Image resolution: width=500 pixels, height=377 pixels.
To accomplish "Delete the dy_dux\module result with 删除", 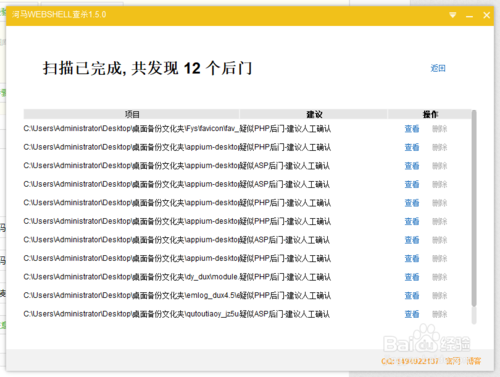I will coord(439,277).
